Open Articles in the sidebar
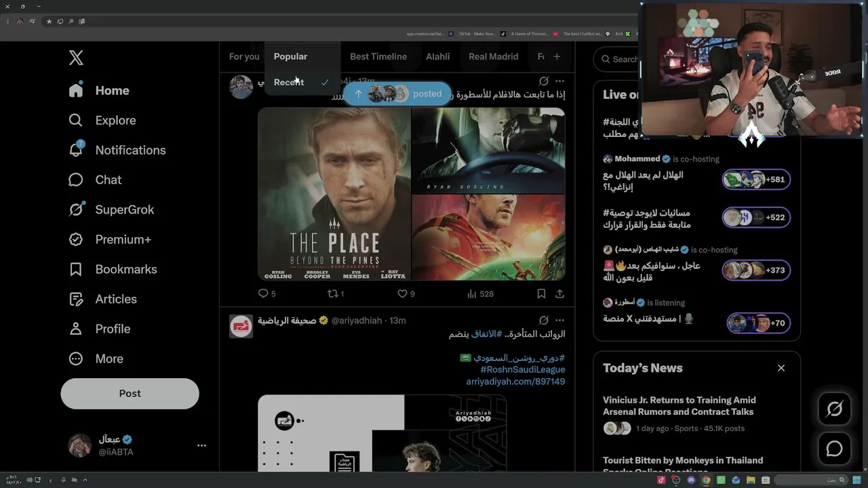The width and height of the screenshot is (868, 488). [102, 299]
